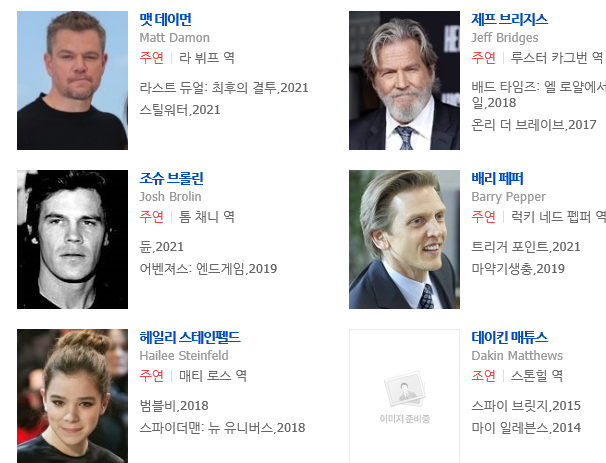Image resolution: width=606 pixels, height=463 pixels.
Task: Click the 조슈 브롤린 name link
Action: (171, 178)
